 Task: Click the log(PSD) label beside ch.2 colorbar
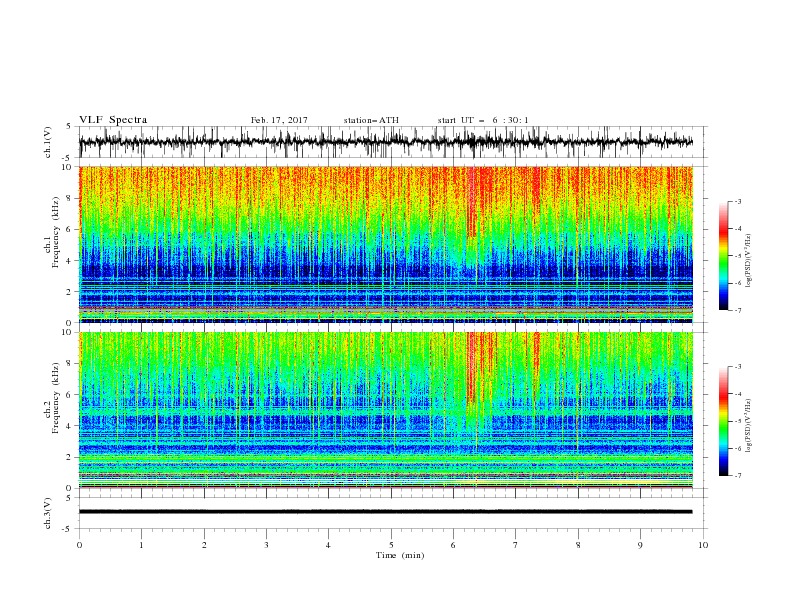tap(748, 426)
